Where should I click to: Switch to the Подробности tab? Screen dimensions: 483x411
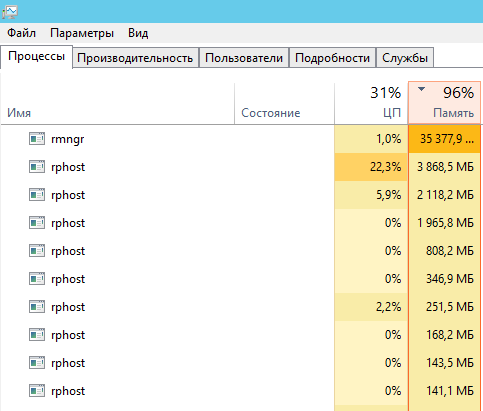(332, 58)
